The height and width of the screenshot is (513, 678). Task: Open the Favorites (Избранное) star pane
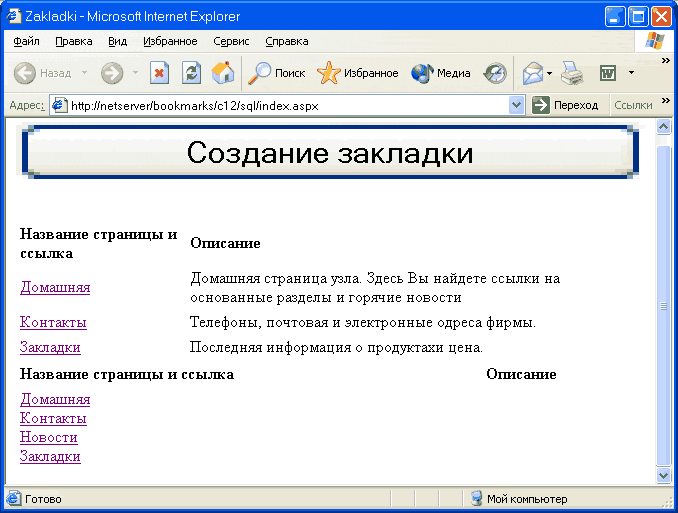tap(358, 73)
